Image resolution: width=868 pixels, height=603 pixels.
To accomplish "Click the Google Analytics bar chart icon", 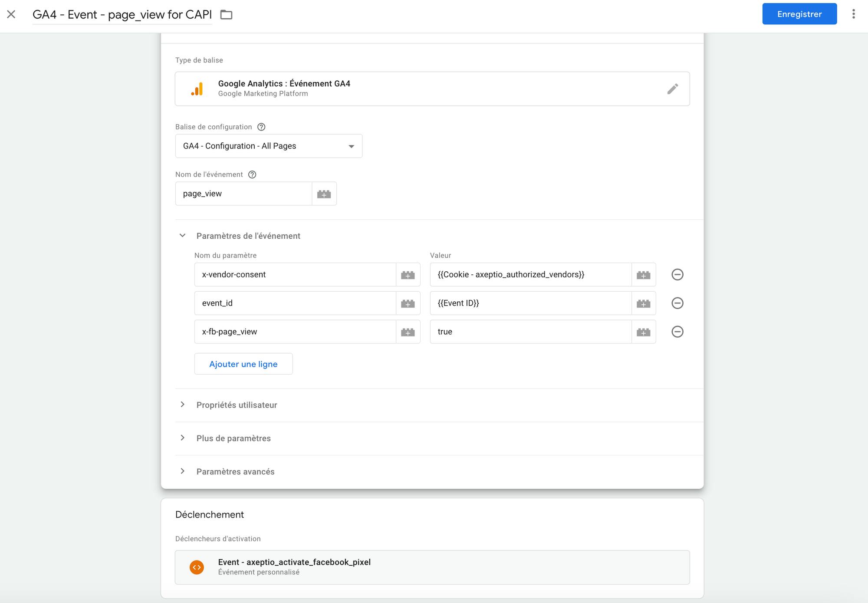I will click(197, 89).
